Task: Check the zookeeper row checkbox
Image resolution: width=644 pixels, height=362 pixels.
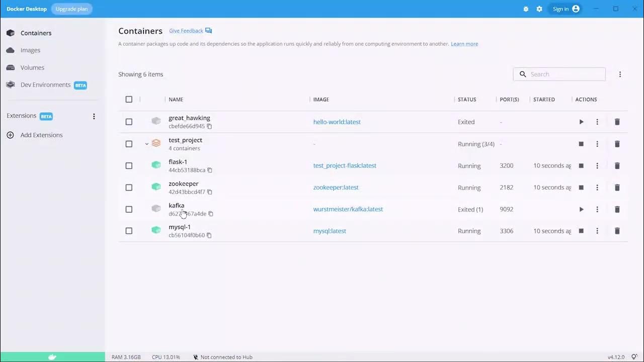Action: pos(129,188)
